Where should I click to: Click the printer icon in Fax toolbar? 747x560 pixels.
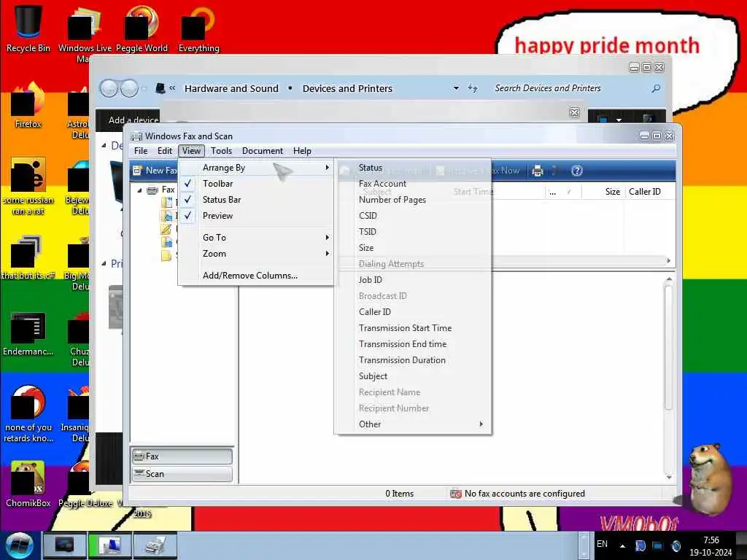click(x=538, y=171)
